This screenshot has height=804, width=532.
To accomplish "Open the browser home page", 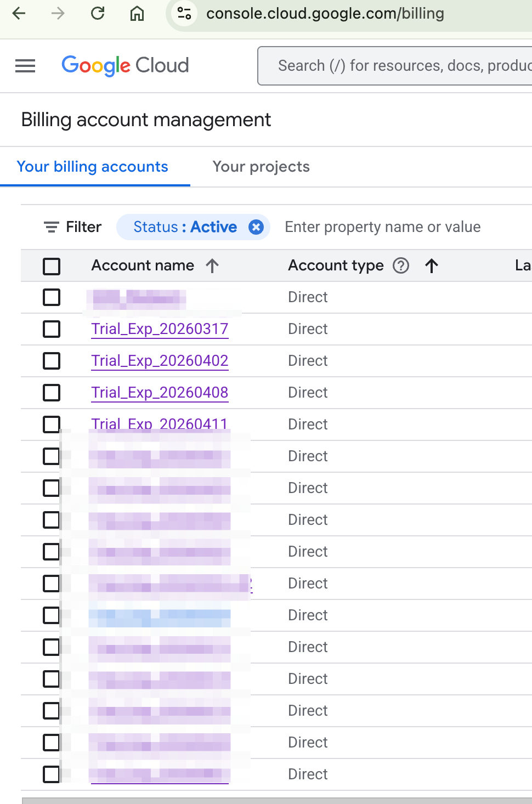I will [137, 13].
